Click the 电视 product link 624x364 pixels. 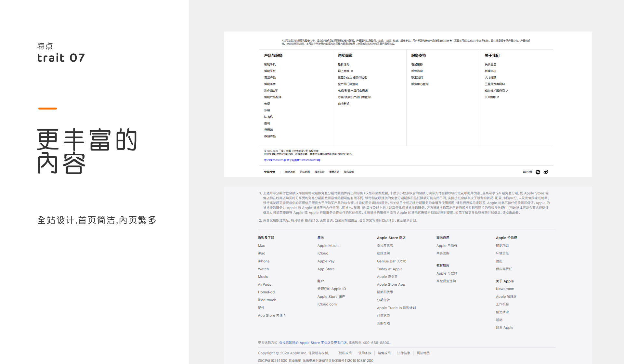(267, 104)
